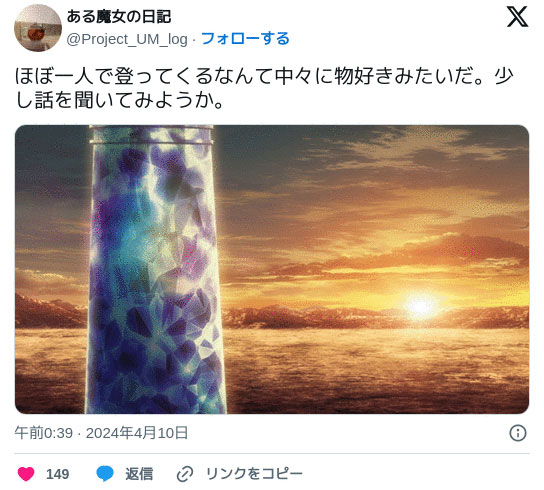Click フォローする to follow the account
Image resolution: width=544 pixels, height=490 pixels.
pos(245,39)
